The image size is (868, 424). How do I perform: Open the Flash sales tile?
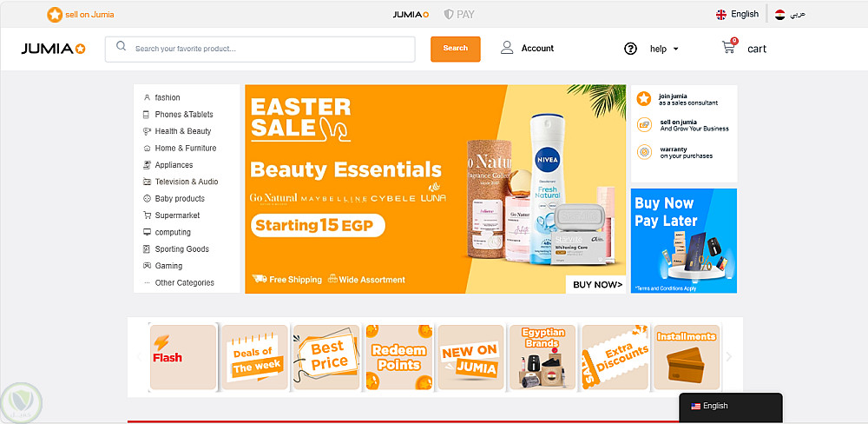(183, 357)
